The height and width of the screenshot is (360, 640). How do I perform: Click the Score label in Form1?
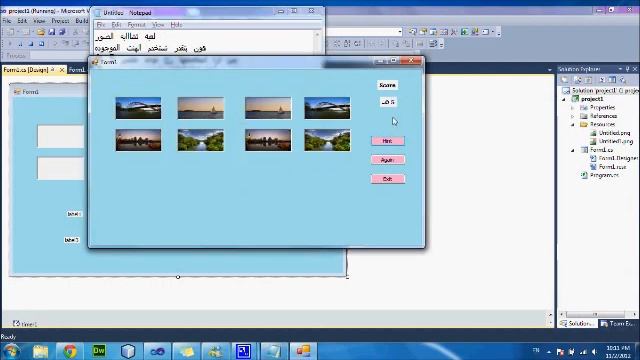(x=387, y=85)
